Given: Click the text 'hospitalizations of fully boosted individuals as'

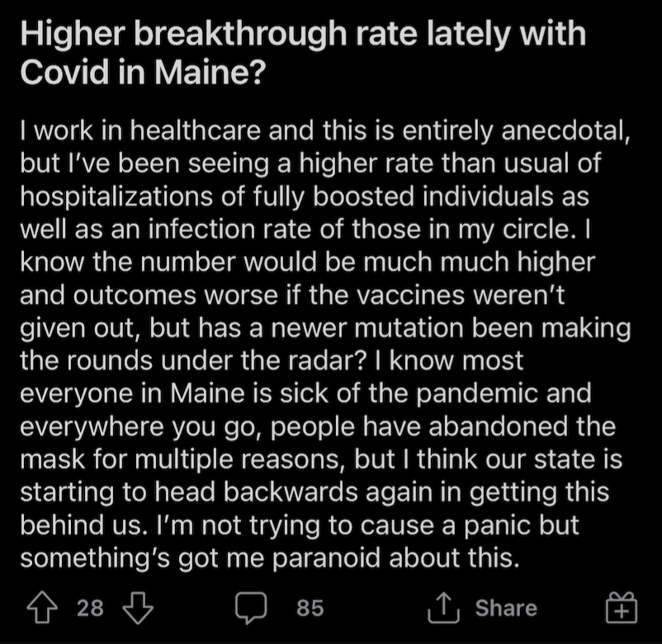Looking at the screenshot, I should [305, 197].
